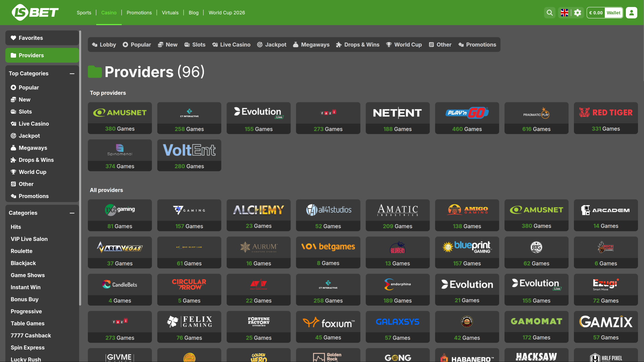Select New in sidebar Top Categories
Image resolution: width=644 pixels, height=362 pixels.
pyautogui.click(x=42, y=100)
